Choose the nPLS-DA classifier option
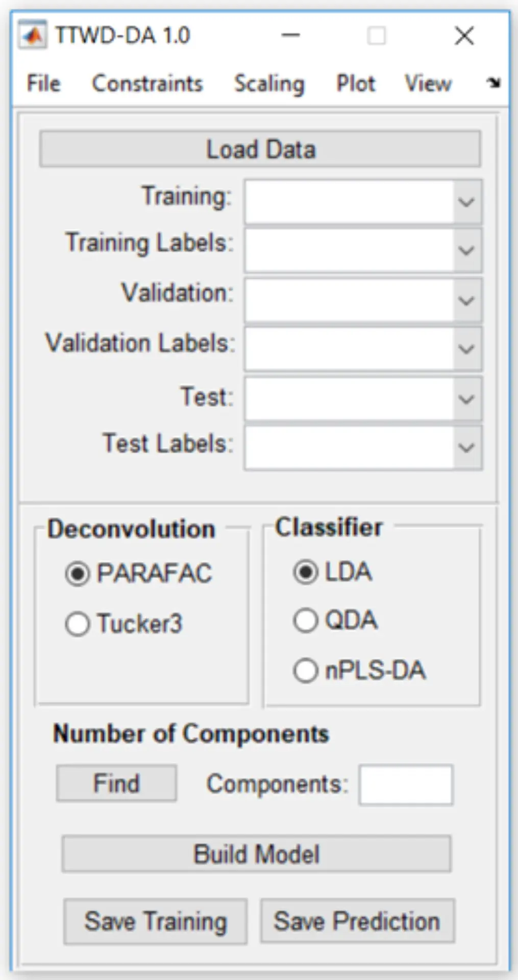 pos(306,671)
